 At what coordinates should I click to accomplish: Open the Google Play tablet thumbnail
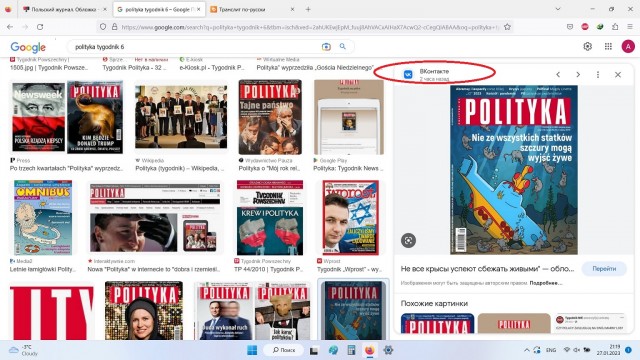point(349,117)
